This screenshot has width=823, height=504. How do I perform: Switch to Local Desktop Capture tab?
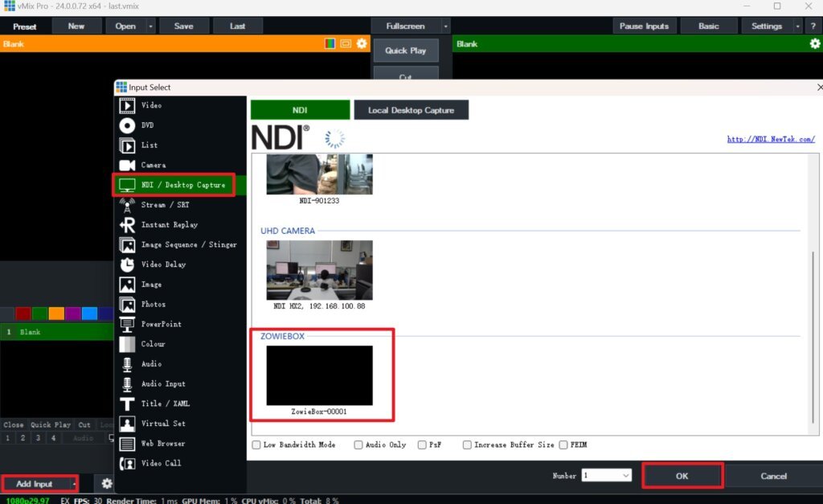(411, 110)
